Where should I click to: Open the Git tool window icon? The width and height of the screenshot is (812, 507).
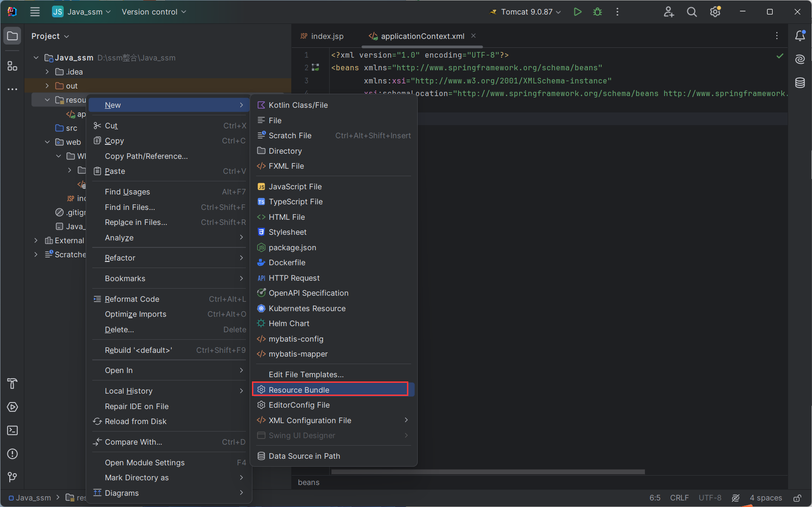click(x=13, y=477)
